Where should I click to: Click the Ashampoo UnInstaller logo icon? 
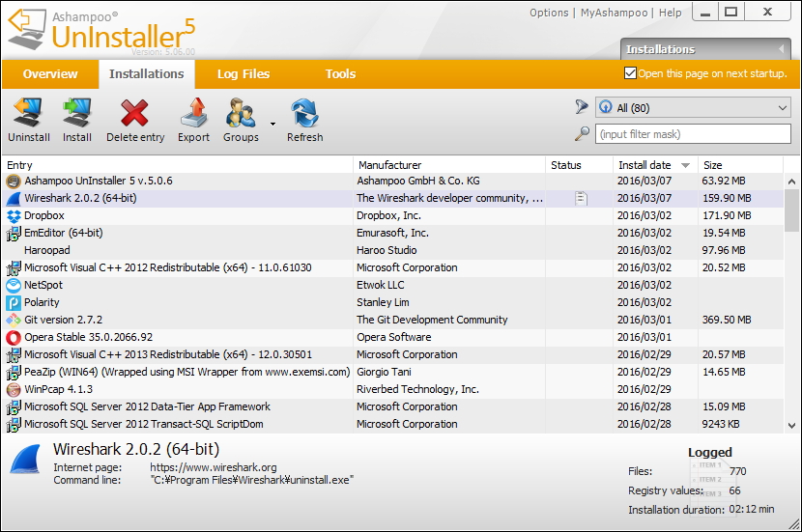click(27, 30)
